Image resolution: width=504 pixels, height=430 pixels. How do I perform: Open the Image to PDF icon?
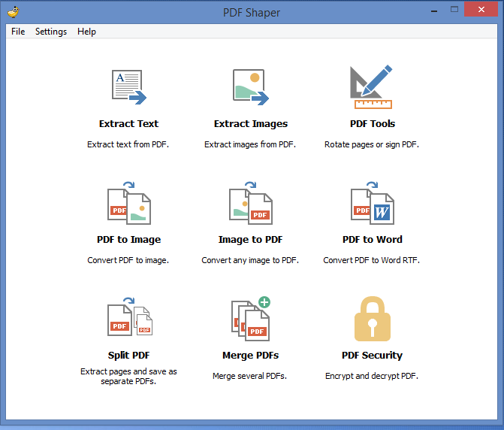pyautogui.click(x=251, y=203)
